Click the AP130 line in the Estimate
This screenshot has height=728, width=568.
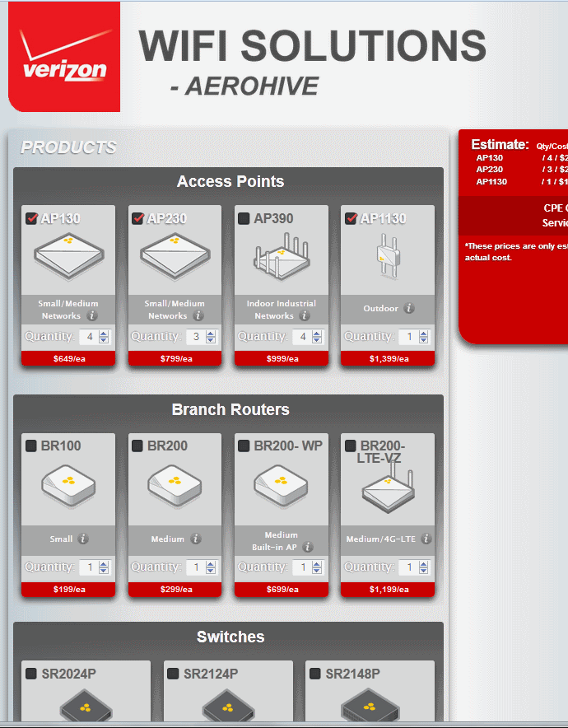pos(521,158)
